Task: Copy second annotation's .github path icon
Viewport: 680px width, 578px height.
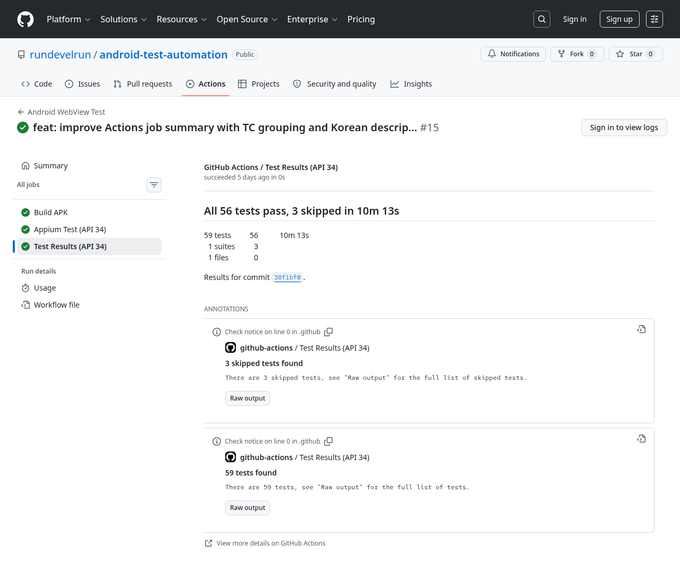Action: 329,441
